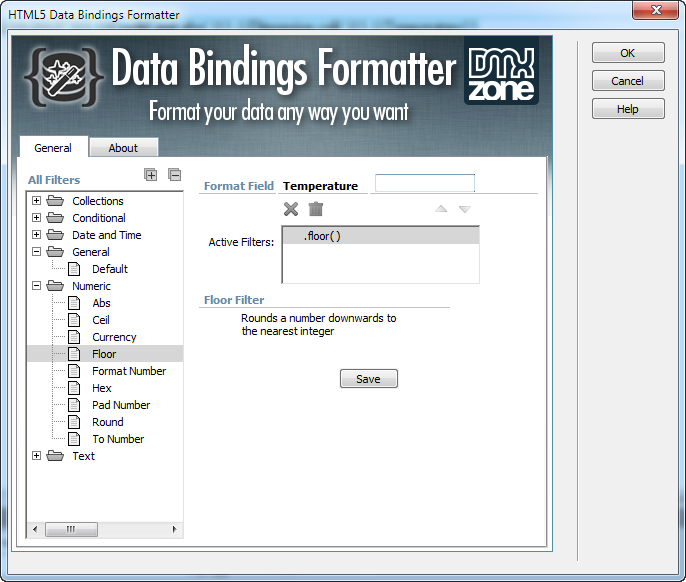Click the Currency filter document icon
686x582 pixels.
(x=74, y=337)
